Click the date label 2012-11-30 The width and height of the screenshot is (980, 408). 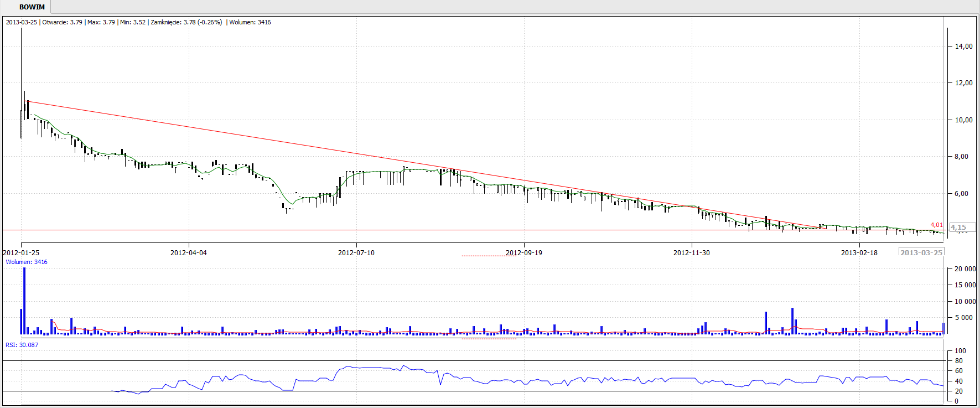(692, 253)
